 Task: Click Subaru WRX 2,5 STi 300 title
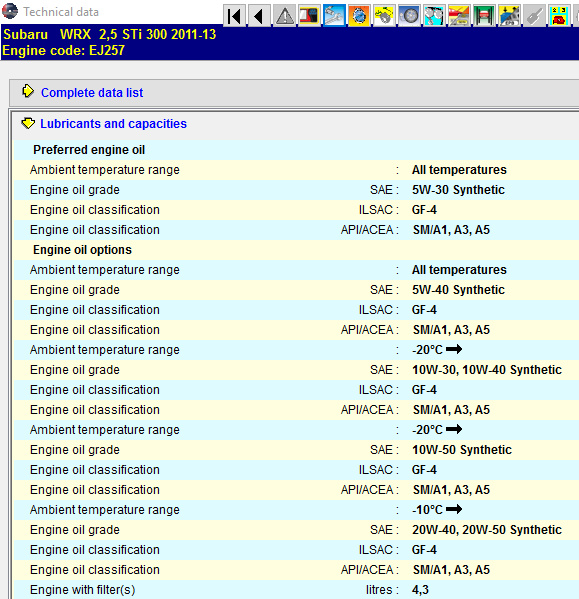[110, 34]
